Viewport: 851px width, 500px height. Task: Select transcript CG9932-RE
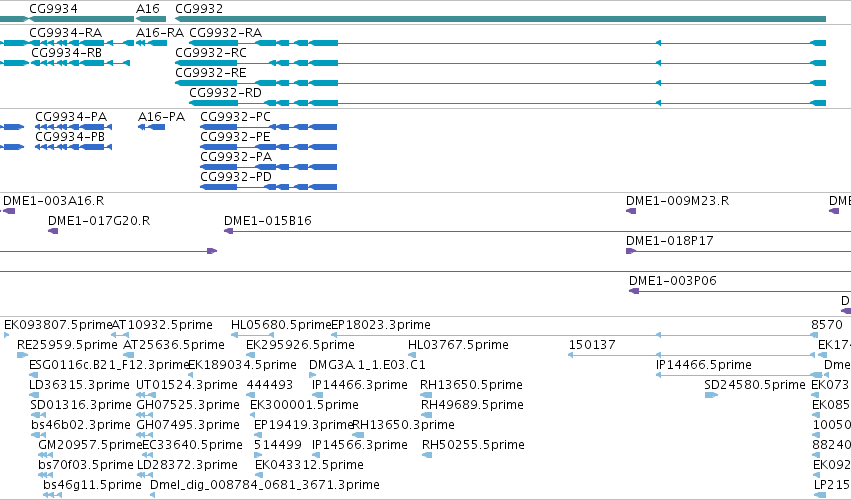[211, 73]
